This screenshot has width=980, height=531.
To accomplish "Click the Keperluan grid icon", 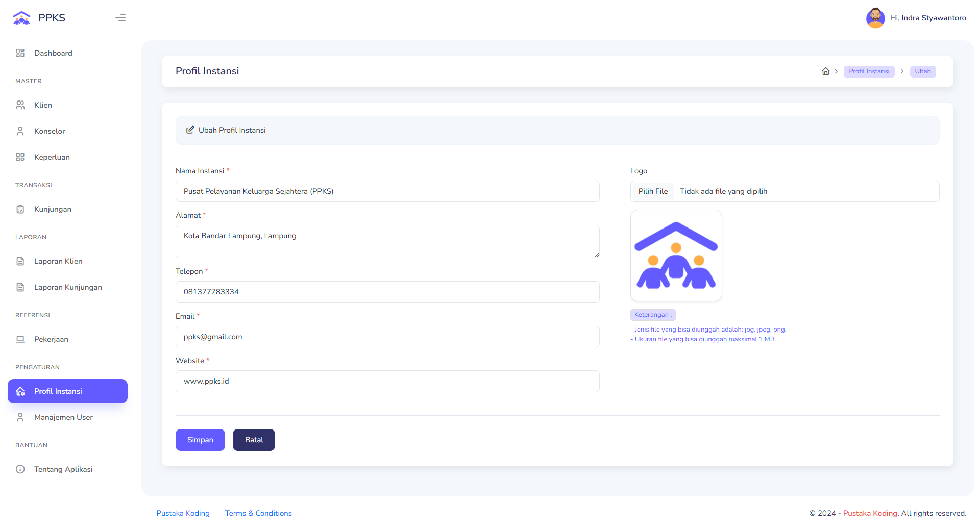I will point(20,157).
